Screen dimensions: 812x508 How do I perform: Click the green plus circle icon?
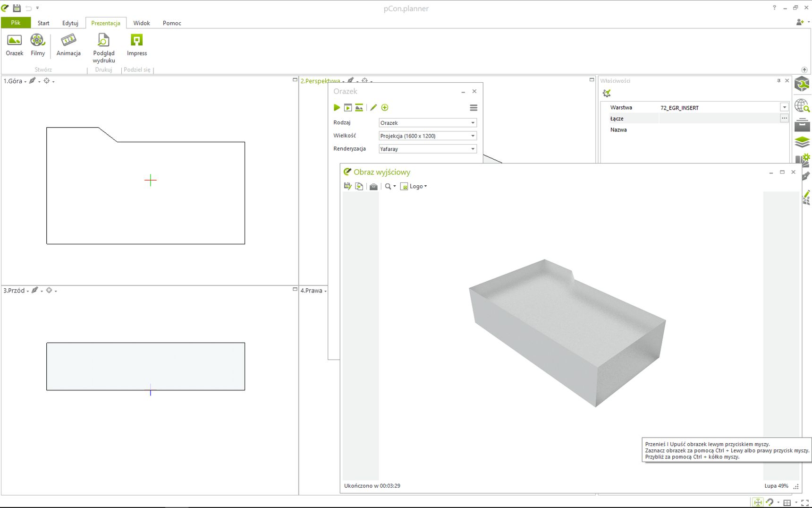(x=385, y=108)
